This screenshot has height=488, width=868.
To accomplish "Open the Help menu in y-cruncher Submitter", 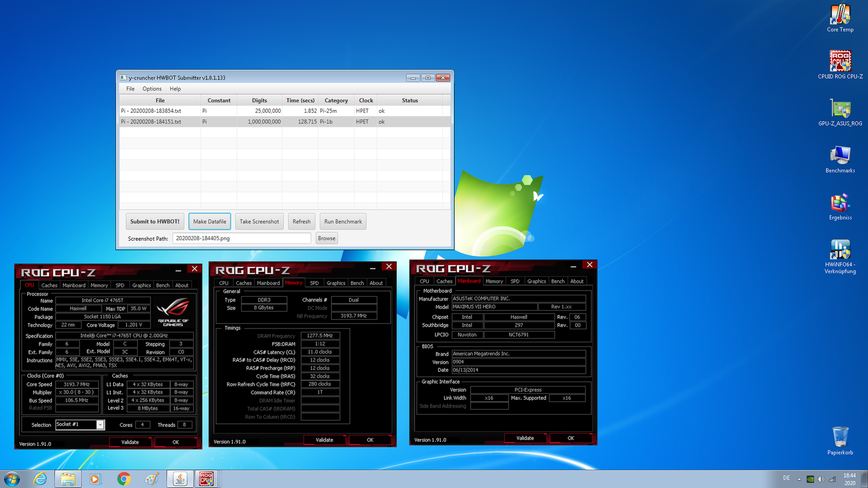I will coord(175,89).
